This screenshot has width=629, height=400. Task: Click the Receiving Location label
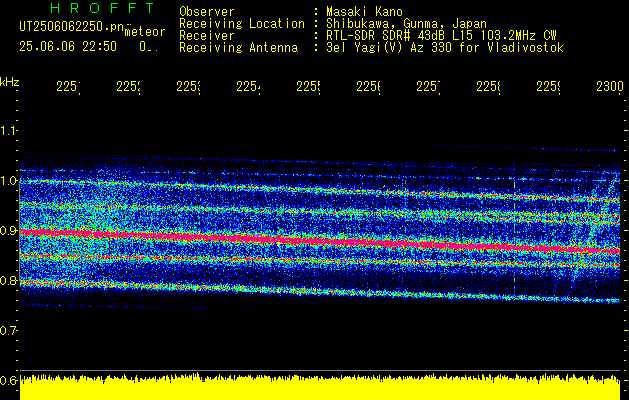[242, 24]
